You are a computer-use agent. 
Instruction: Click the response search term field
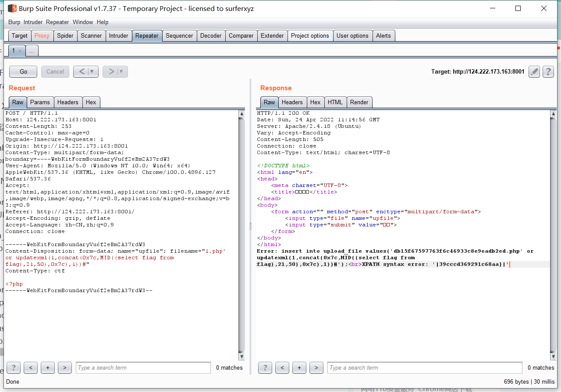point(425,367)
